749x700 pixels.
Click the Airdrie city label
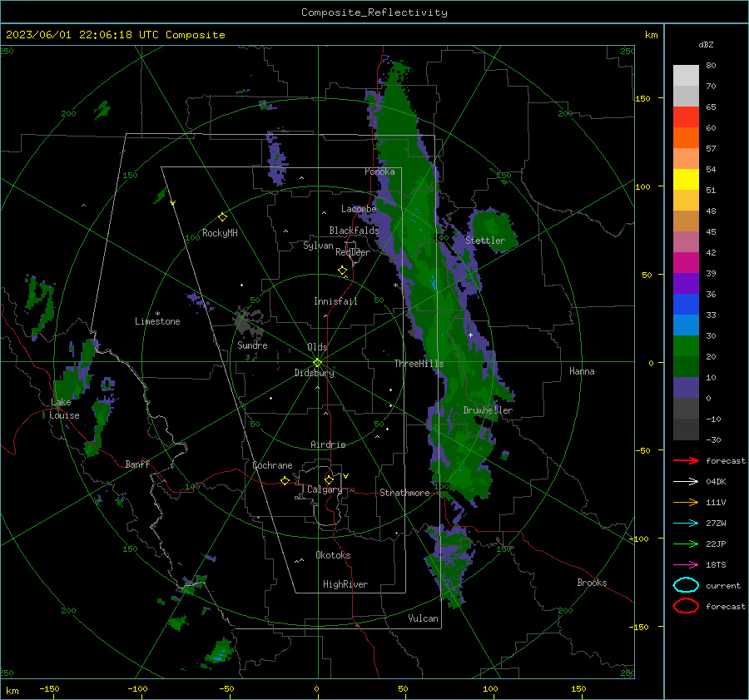tap(328, 444)
